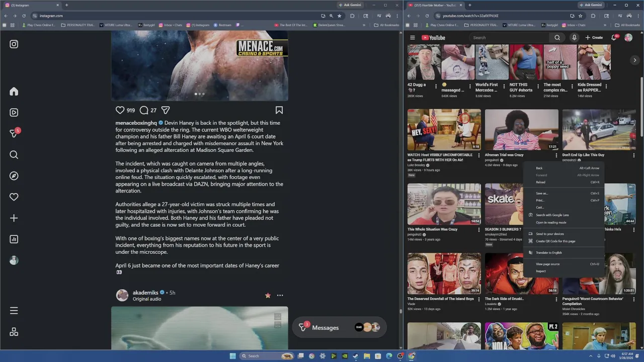This screenshot has height=362, width=644.
Task: Like the menaceboxinghq post
Action: point(120,110)
